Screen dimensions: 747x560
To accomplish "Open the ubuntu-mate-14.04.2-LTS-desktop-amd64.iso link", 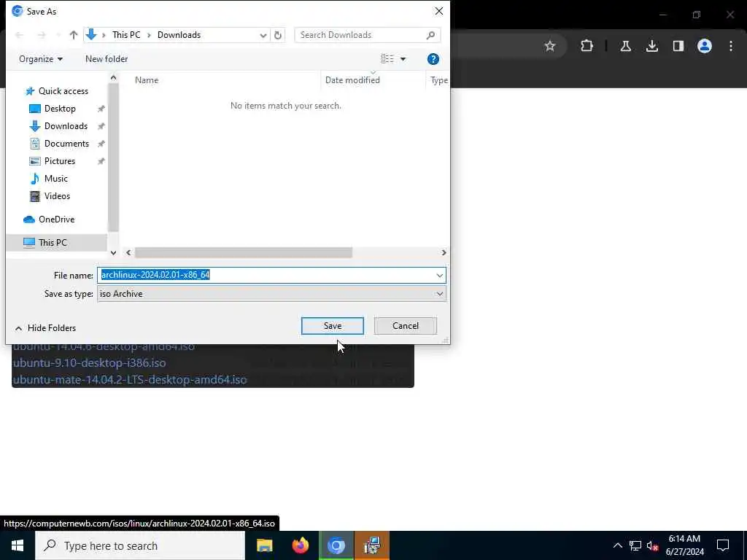I will (x=130, y=379).
